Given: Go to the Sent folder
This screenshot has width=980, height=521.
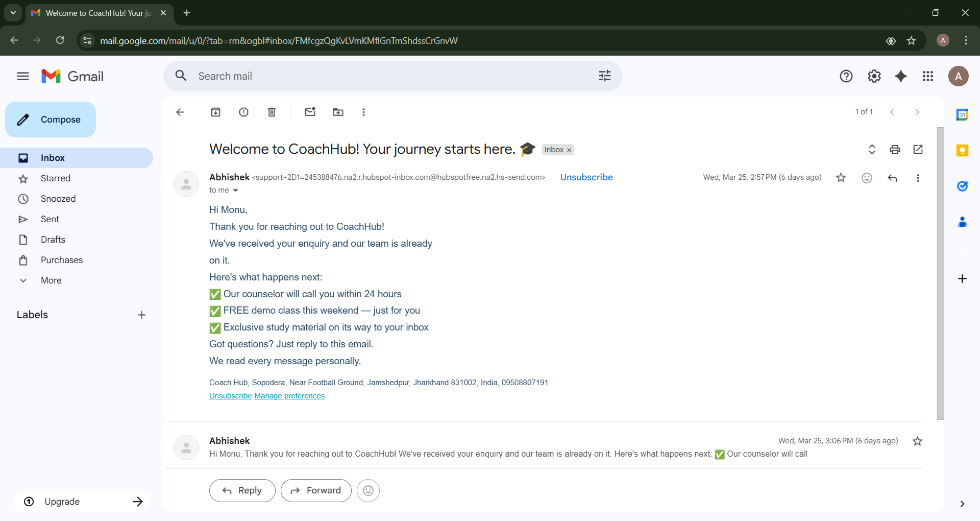Looking at the screenshot, I should [50, 219].
